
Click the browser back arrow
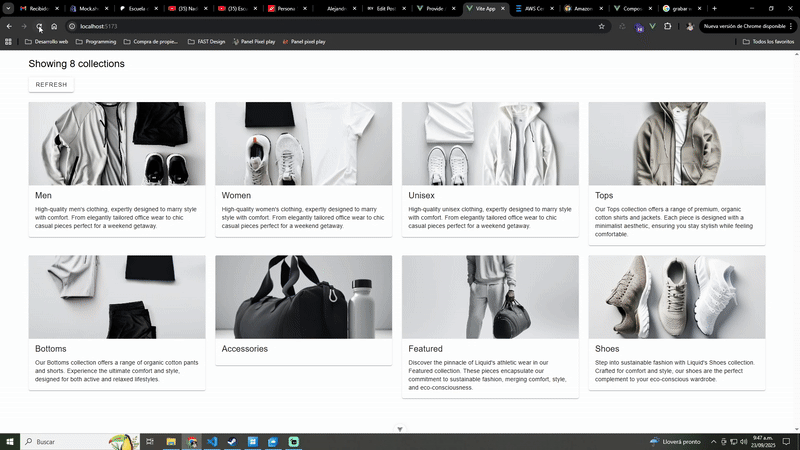(x=9, y=26)
